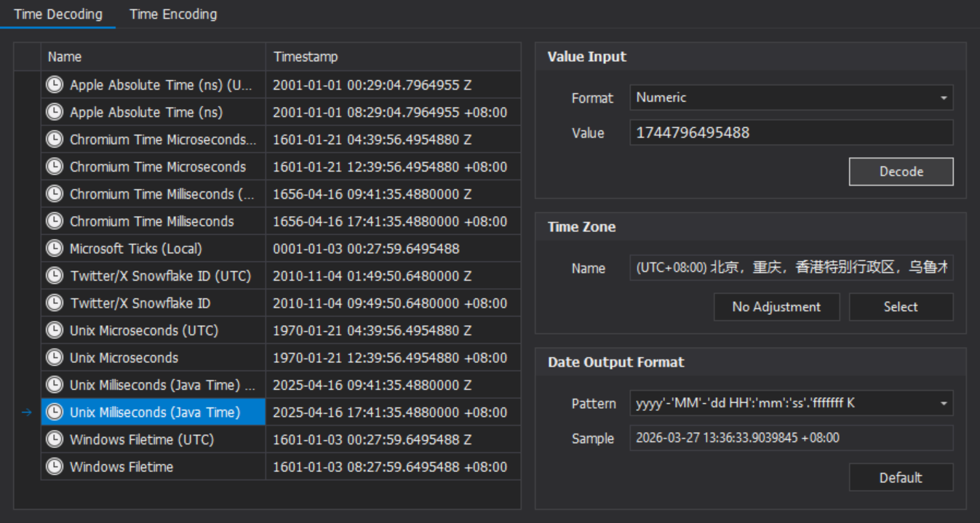Open the Format dropdown showing Numeric
The image size is (980, 523).
pos(792,97)
